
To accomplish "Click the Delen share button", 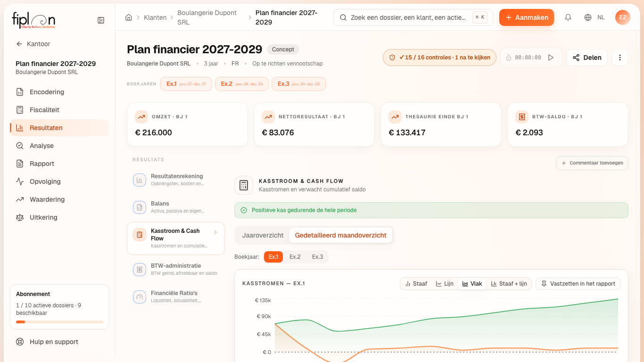I will [x=587, y=58].
